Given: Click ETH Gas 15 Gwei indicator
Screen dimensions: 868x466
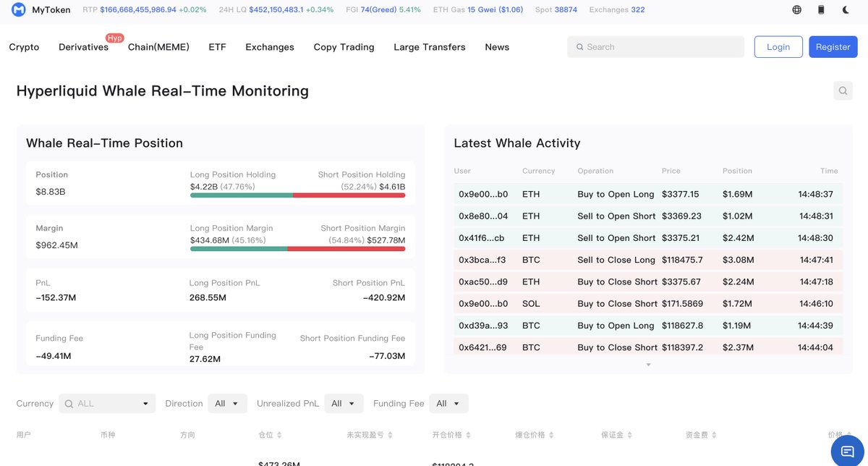Looking at the screenshot, I should point(478,10).
